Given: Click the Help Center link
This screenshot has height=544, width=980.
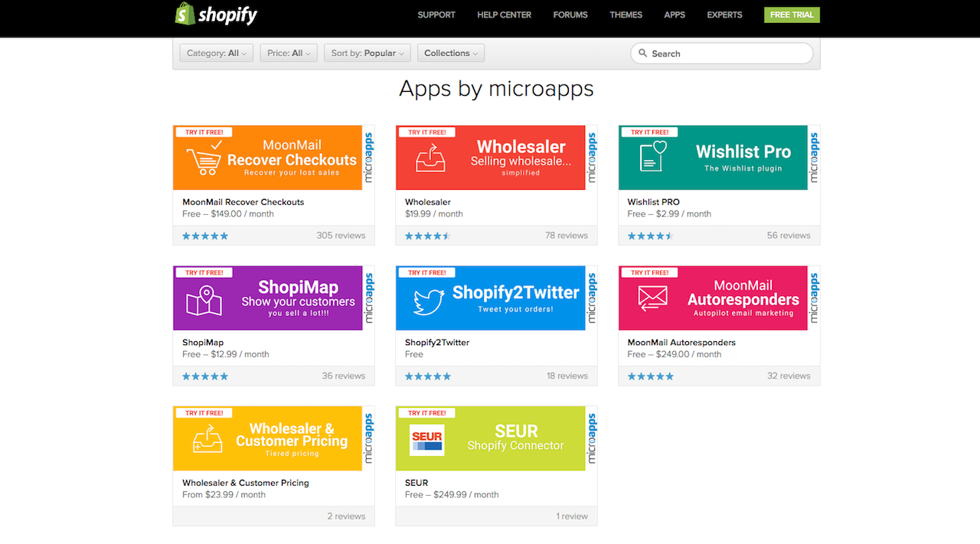Looking at the screenshot, I should click(504, 15).
